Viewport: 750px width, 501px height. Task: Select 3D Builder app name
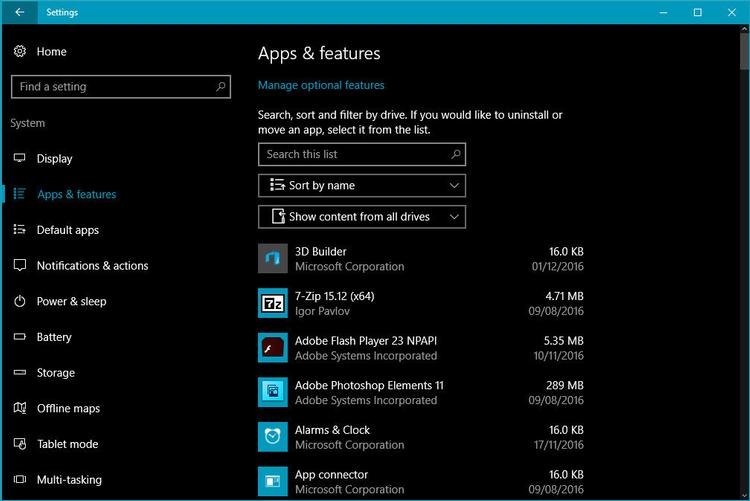pyautogui.click(x=320, y=252)
